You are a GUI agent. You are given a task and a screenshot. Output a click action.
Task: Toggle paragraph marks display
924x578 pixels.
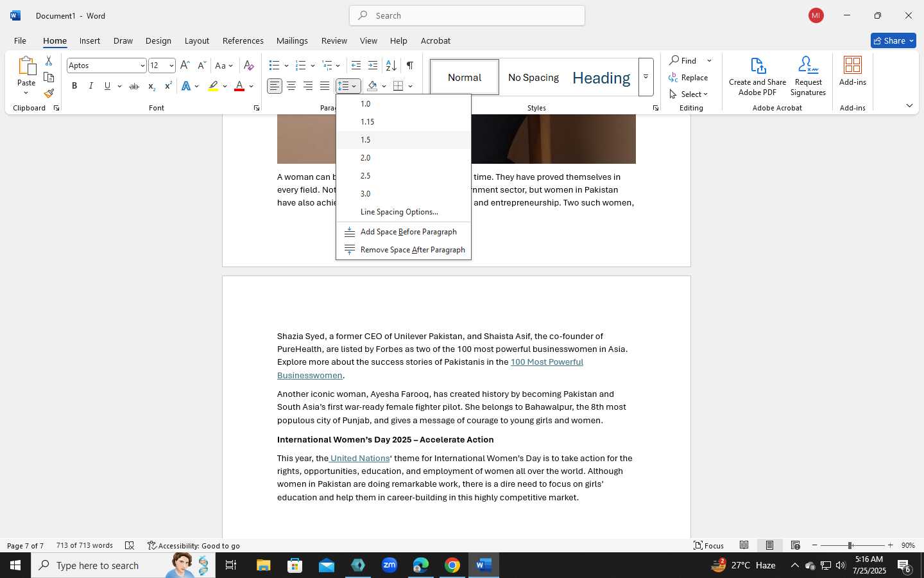(410, 66)
